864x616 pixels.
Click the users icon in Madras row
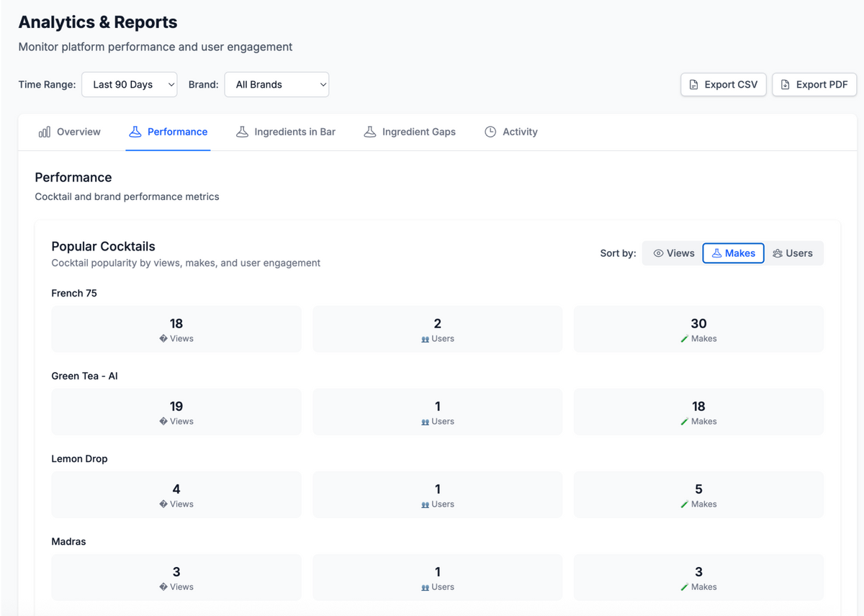pos(425,587)
